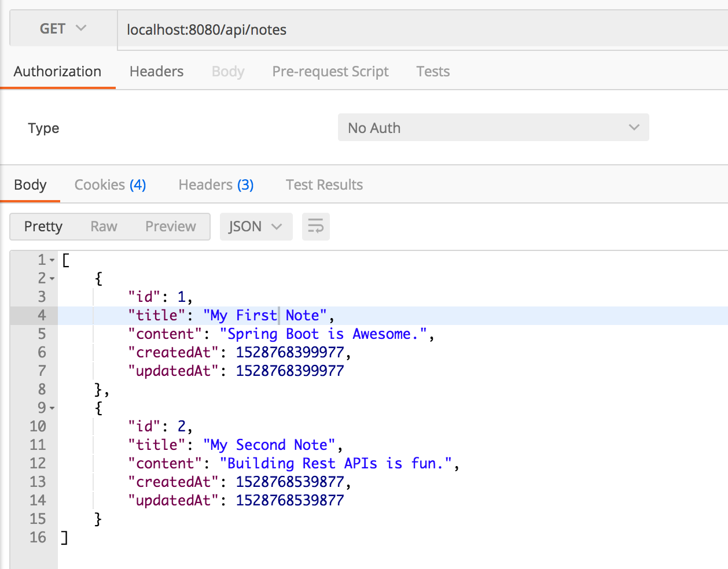Show the response Headers (3) tab
The width and height of the screenshot is (728, 569).
click(x=216, y=184)
